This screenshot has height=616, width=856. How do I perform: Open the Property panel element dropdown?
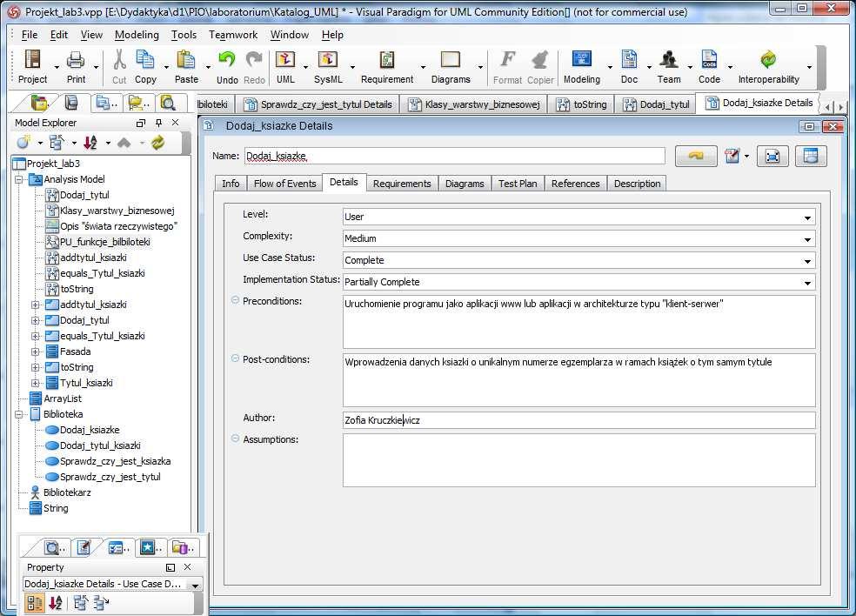point(195,585)
